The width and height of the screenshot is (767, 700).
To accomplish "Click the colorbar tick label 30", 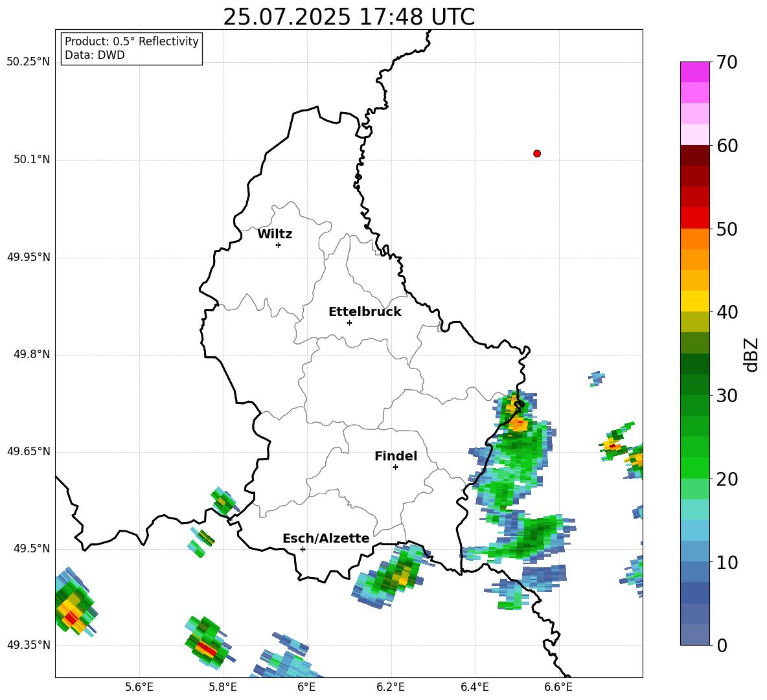I will [727, 396].
